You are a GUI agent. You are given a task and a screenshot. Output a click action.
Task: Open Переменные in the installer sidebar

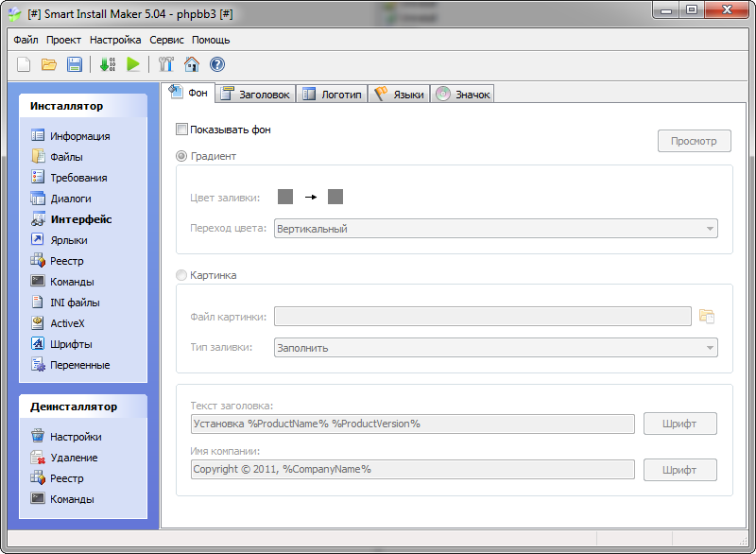[x=81, y=364]
